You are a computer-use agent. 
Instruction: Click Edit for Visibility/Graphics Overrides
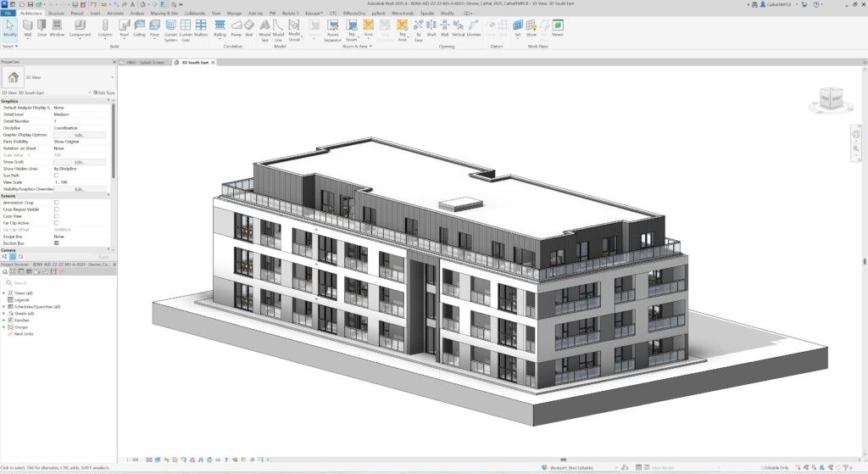pyautogui.click(x=80, y=189)
